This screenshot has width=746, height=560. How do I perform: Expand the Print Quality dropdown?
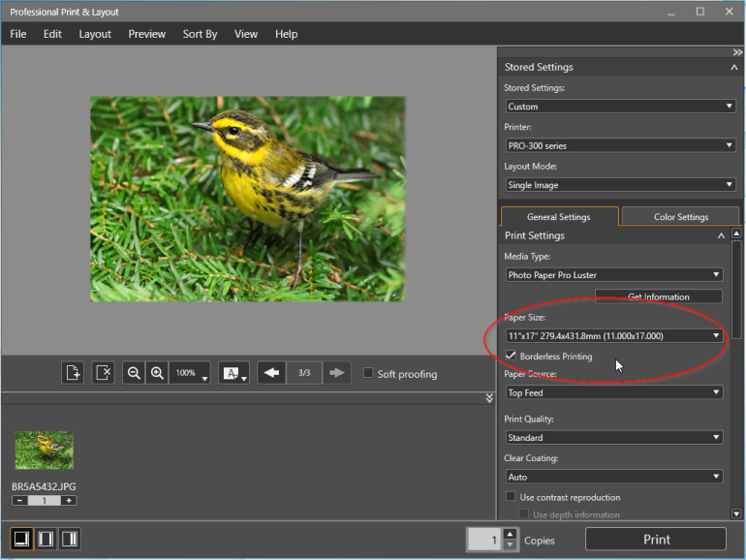pyautogui.click(x=613, y=438)
